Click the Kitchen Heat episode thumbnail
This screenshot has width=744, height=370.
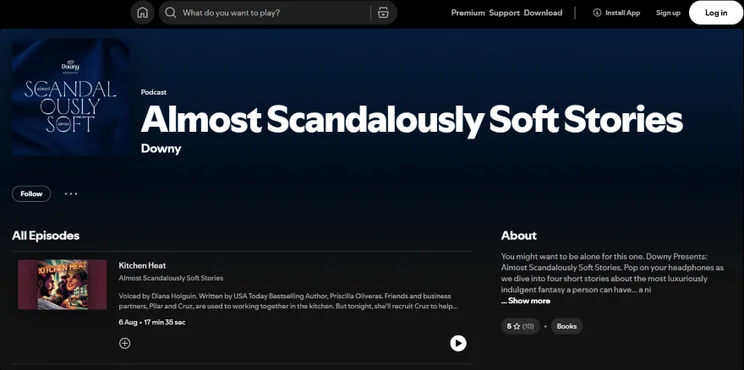tap(62, 285)
